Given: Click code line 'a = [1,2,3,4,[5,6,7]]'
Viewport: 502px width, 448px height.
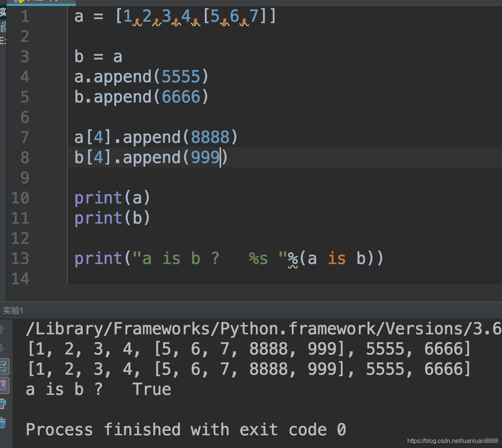Looking at the screenshot, I should 175,16.
